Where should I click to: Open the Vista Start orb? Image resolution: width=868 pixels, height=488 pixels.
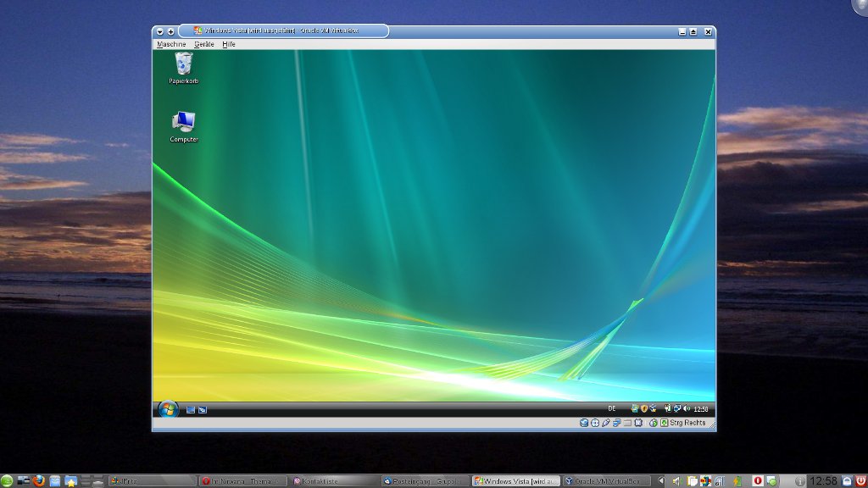[x=168, y=409]
